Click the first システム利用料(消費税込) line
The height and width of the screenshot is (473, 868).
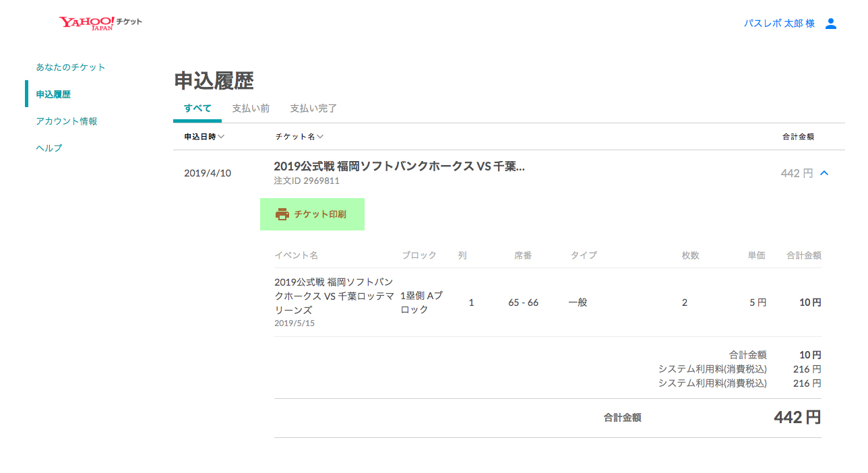click(x=712, y=369)
